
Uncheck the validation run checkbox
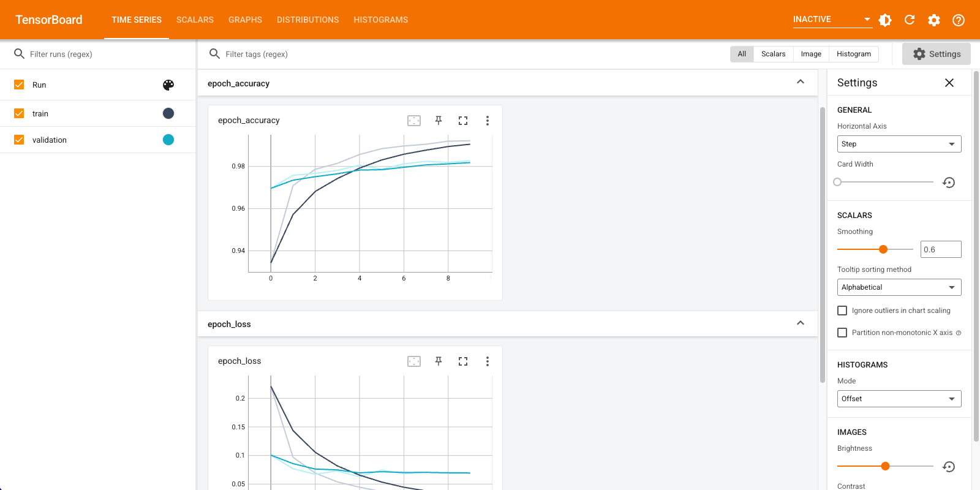pyautogui.click(x=19, y=140)
